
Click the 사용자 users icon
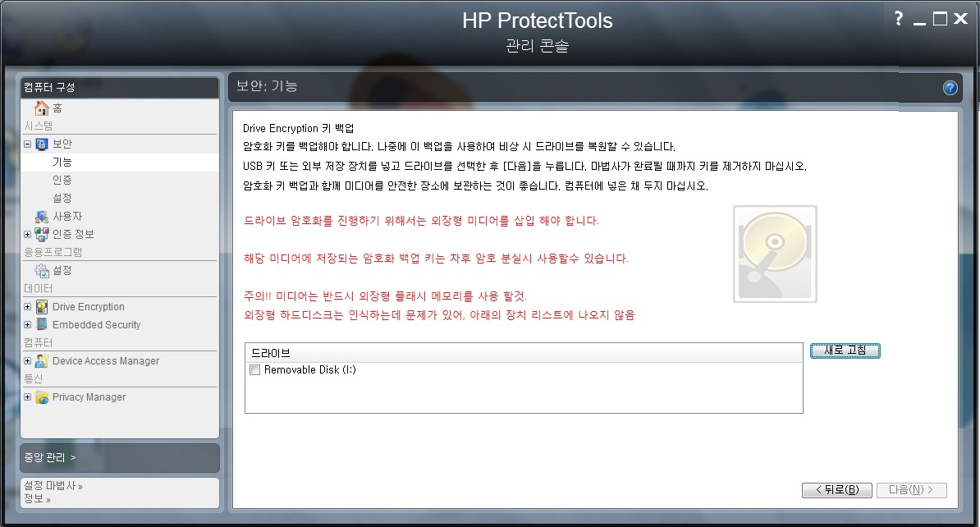tap(41, 217)
